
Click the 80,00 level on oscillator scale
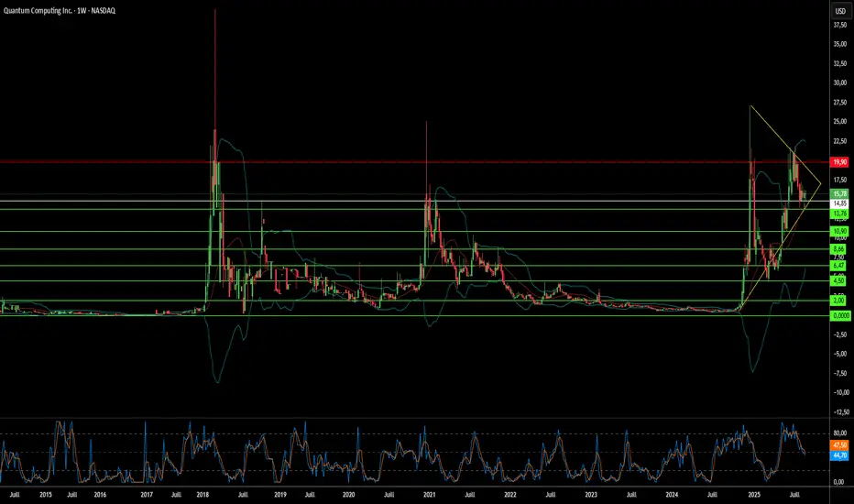click(x=840, y=433)
